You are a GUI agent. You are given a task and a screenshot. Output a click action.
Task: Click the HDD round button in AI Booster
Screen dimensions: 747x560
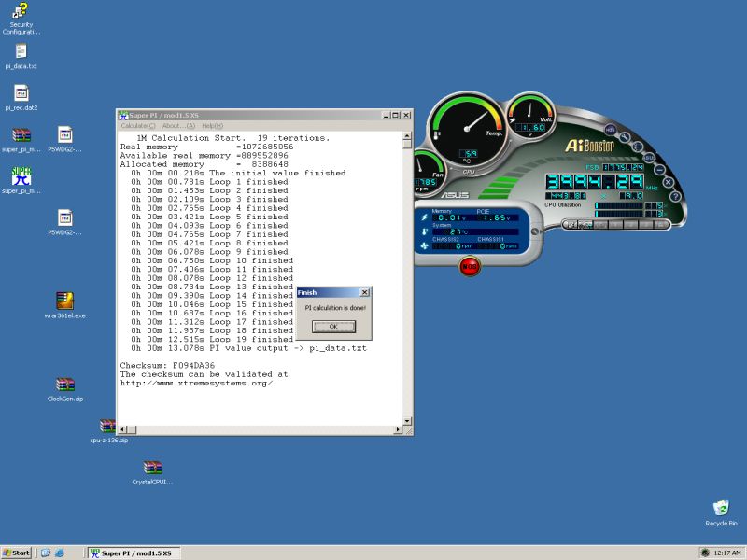pyautogui.click(x=611, y=130)
